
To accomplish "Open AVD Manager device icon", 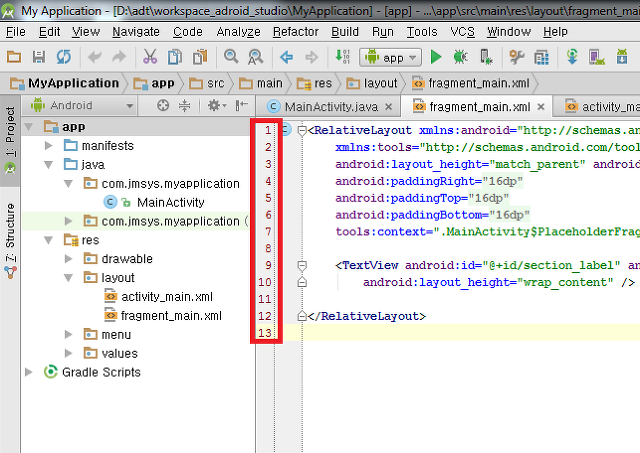I will (x=596, y=57).
